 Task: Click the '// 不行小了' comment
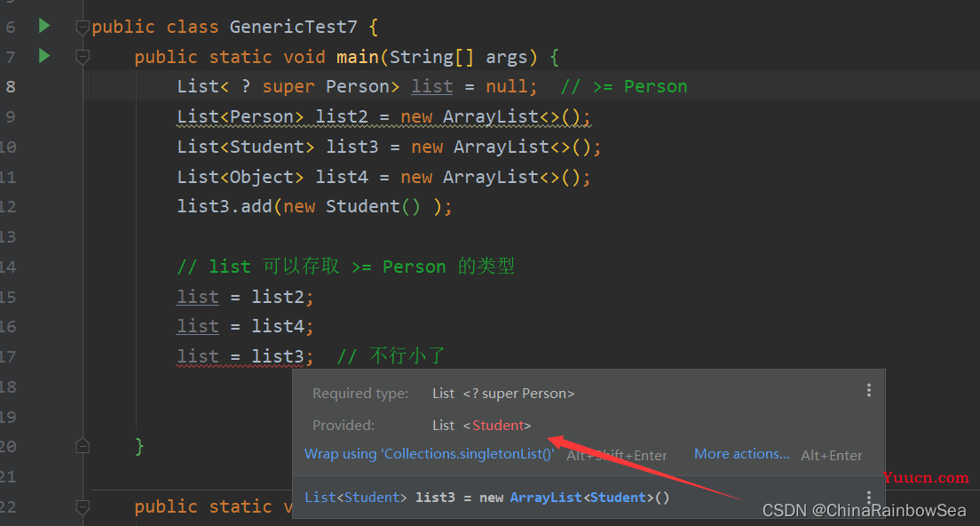click(391, 356)
